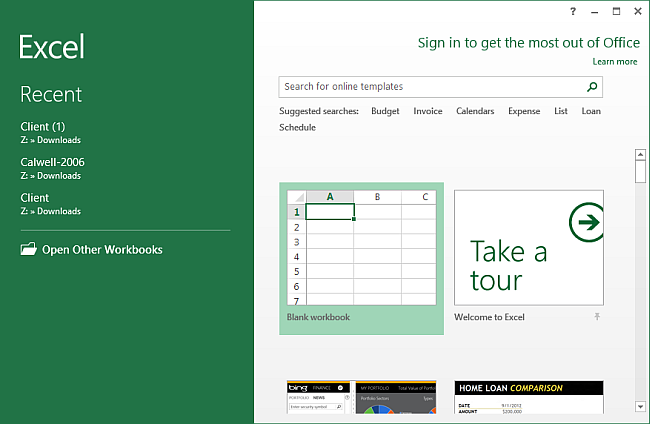Minimize the Excel window
Viewport: 650px width, 424px height.
coord(594,11)
